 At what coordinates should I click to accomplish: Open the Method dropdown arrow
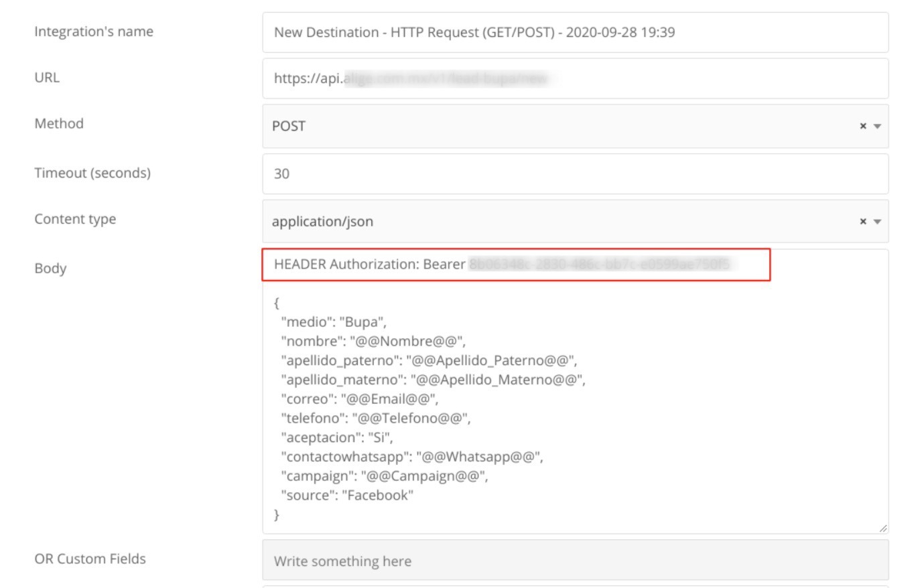click(877, 126)
